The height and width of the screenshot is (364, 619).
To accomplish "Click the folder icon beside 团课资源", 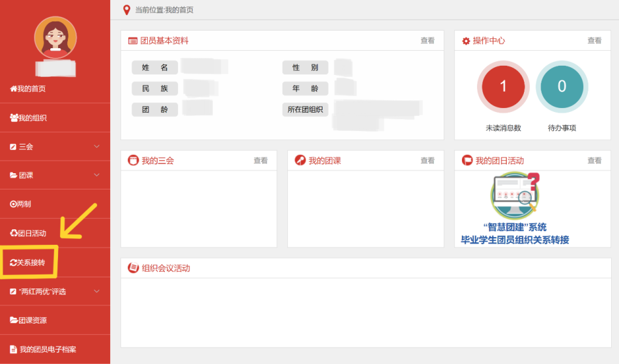I will click(x=14, y=320).
